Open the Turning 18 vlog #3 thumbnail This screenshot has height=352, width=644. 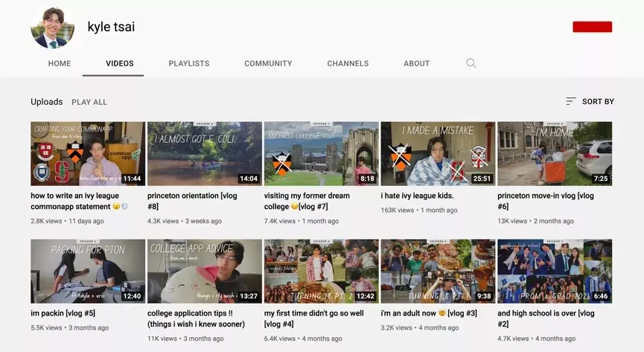[x=438, y=271]
